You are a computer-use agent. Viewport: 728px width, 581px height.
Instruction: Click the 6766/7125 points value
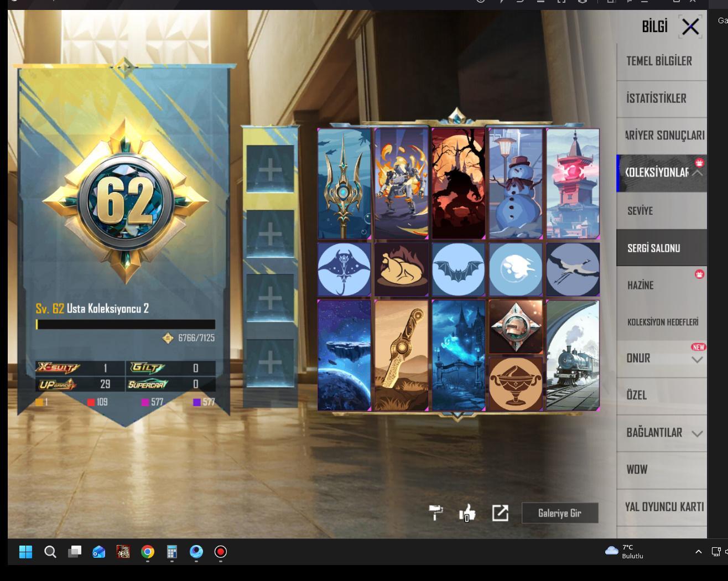196,338
